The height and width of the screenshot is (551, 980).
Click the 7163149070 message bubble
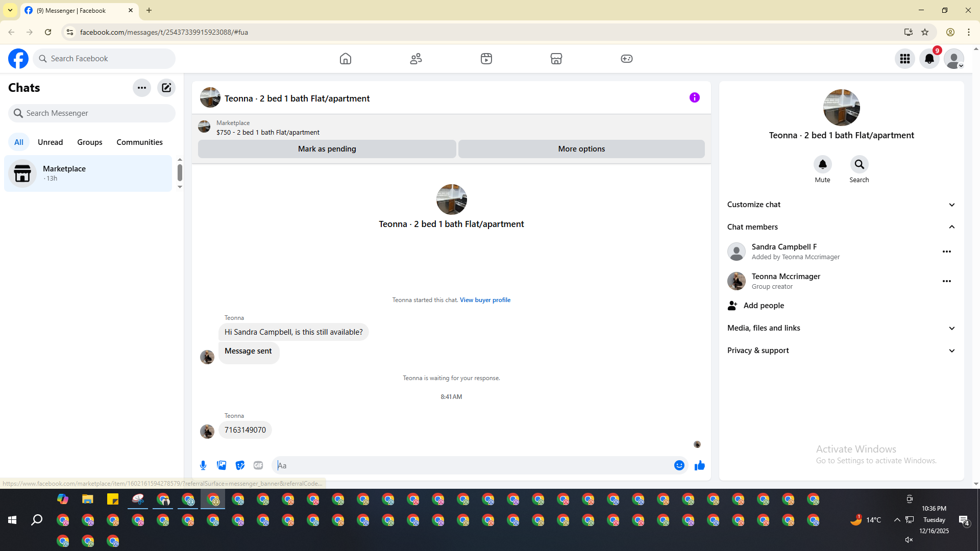click(x=245, y=430)
